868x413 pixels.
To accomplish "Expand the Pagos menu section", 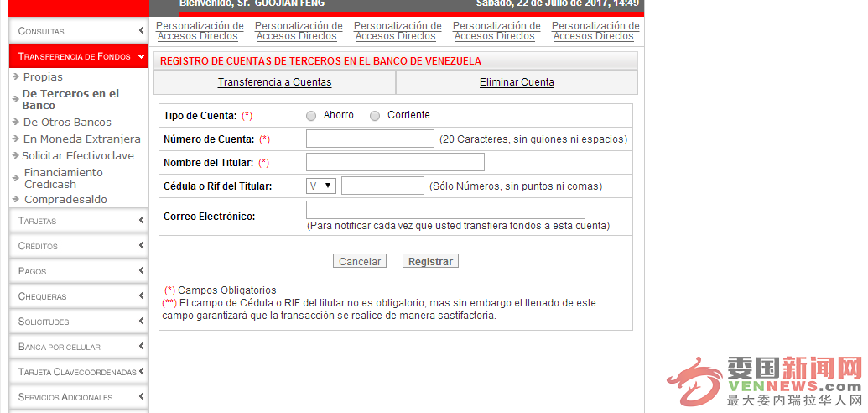I will (x=79, y=271).
